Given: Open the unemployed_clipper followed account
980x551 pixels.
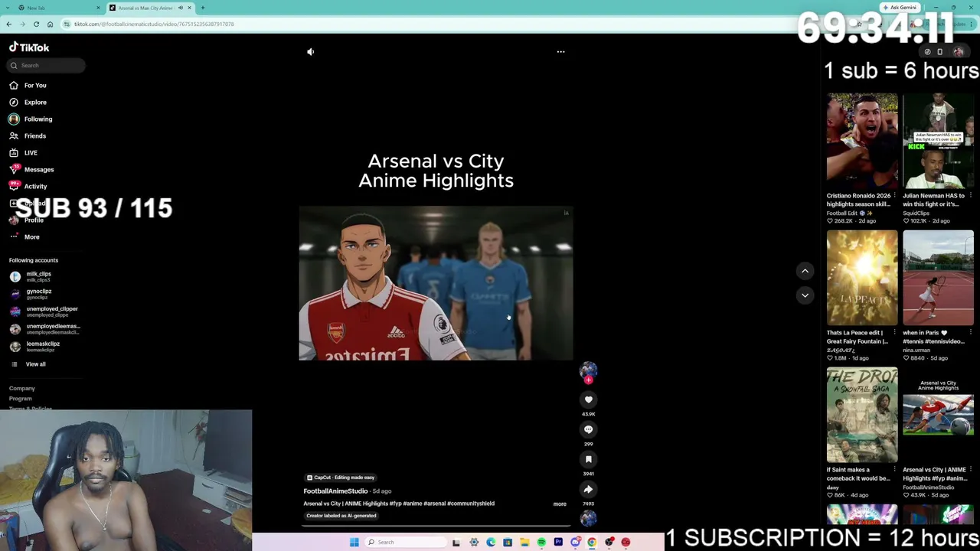Looking at the screenshot, I should (44, 312).
